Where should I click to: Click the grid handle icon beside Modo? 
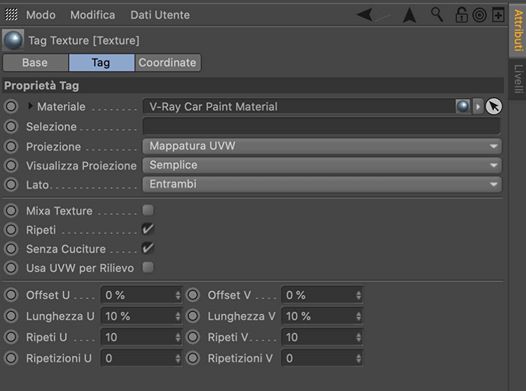click(11, 15)
